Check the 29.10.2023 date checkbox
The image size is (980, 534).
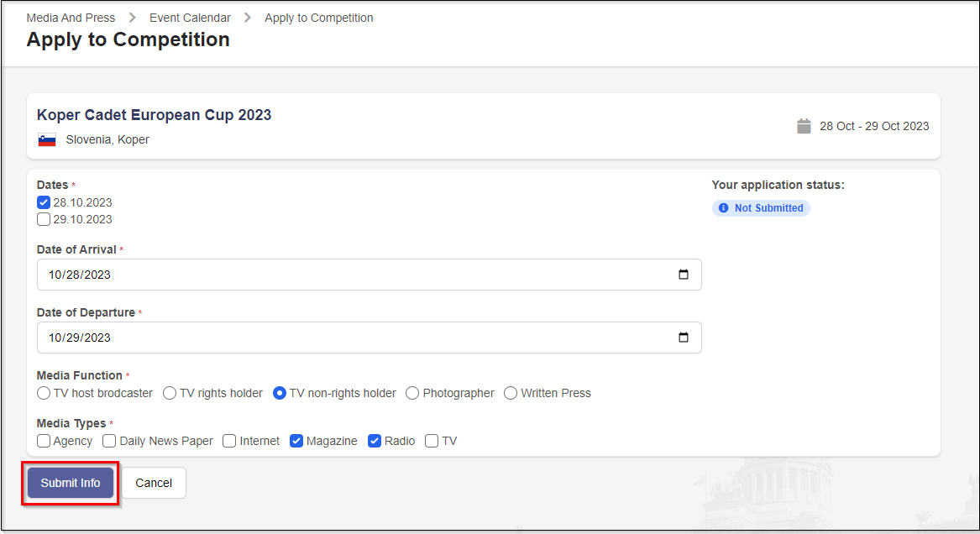tap(44, 219)
